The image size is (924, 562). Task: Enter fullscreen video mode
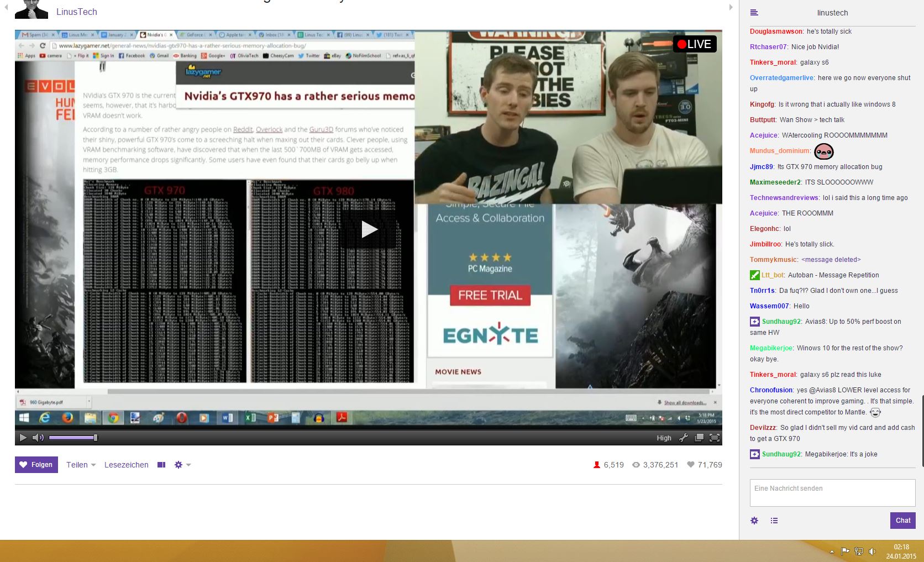tap(715, 438)
